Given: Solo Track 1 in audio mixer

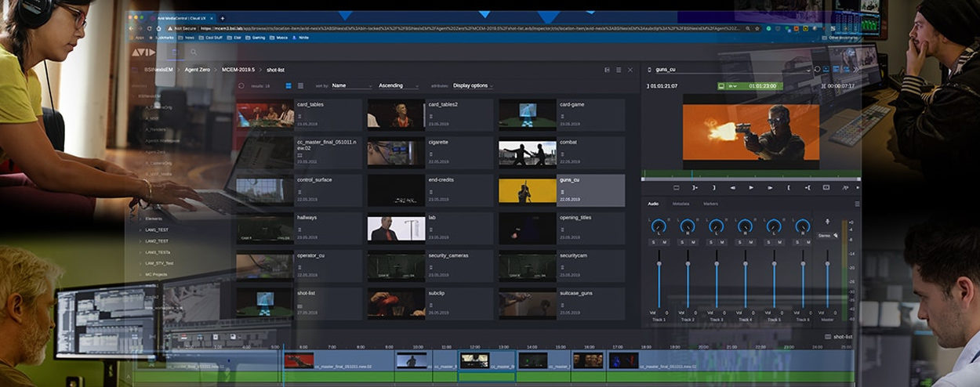Looking at the screenshot, I should (x=654, y=243).
